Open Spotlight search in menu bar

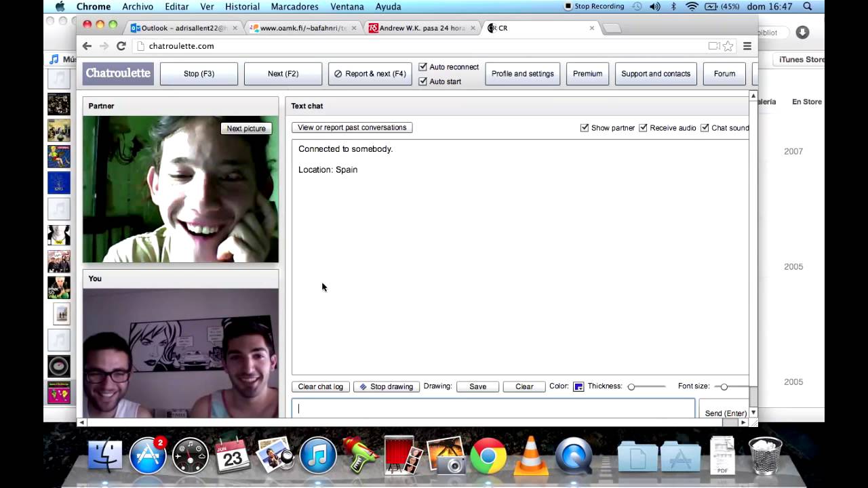808,7
